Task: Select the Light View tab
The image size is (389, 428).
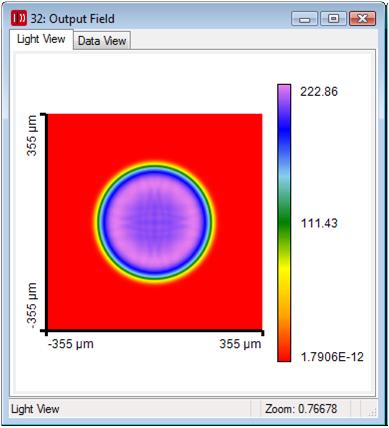Action: click(41, 39)
